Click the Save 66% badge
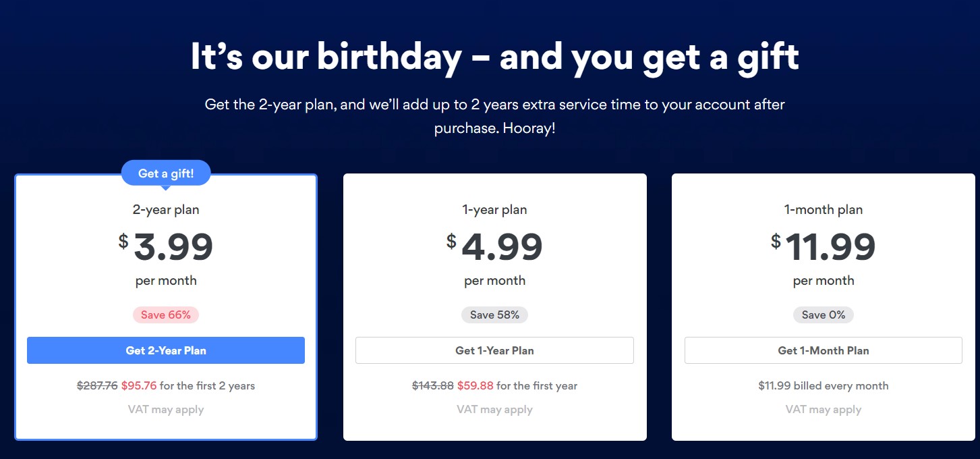This screenshot has width=980, height=459. pyautogui.click(x=166, y=315)
